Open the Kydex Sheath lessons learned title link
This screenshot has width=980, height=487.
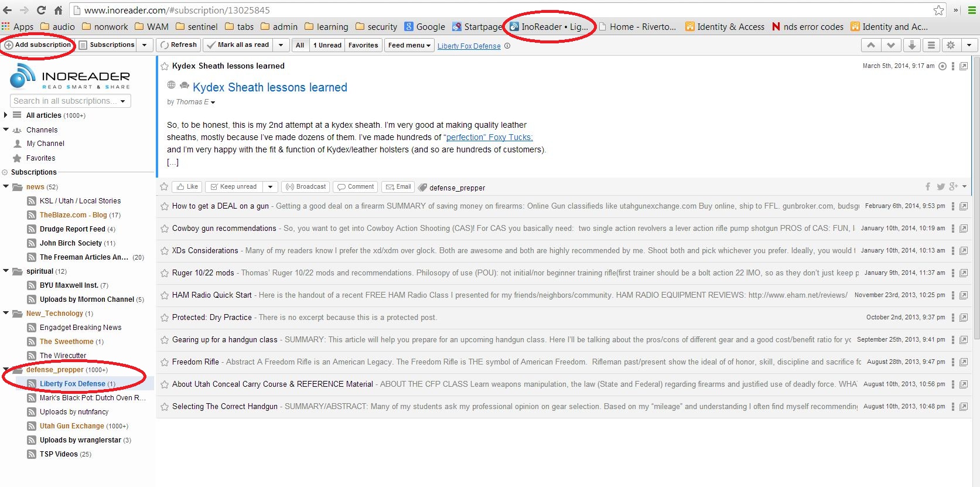tap(270, 87)
